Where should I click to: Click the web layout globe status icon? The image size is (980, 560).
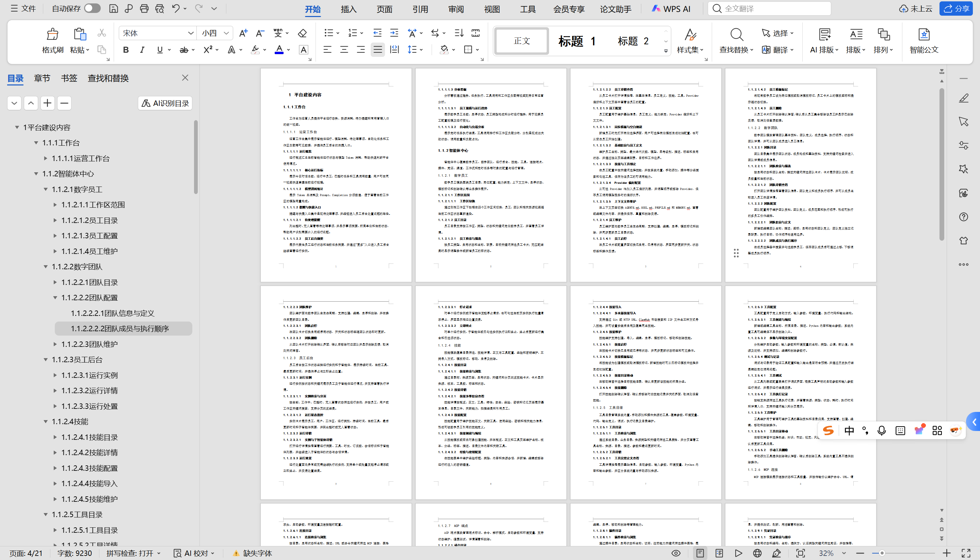757,553
